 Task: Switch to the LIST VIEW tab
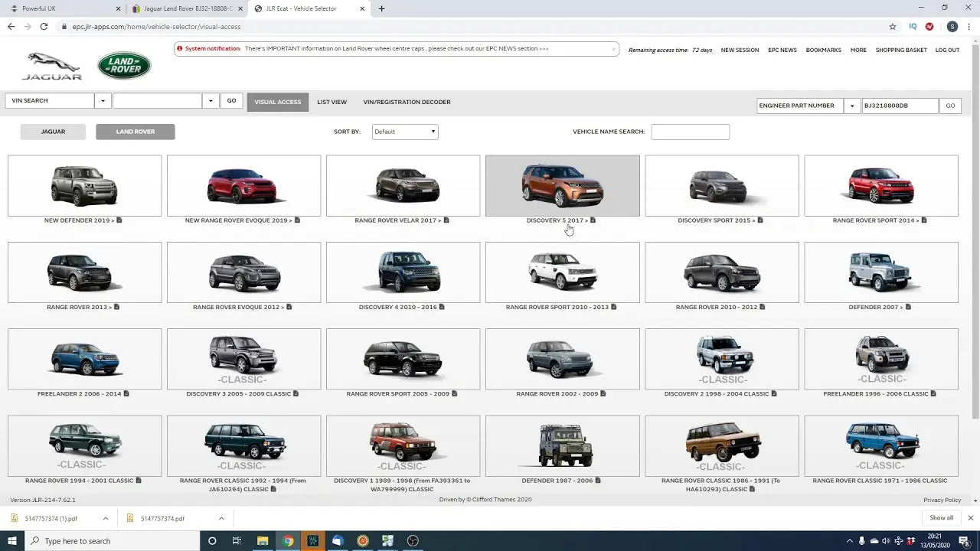pyautogui.click(x=332, y=101)
